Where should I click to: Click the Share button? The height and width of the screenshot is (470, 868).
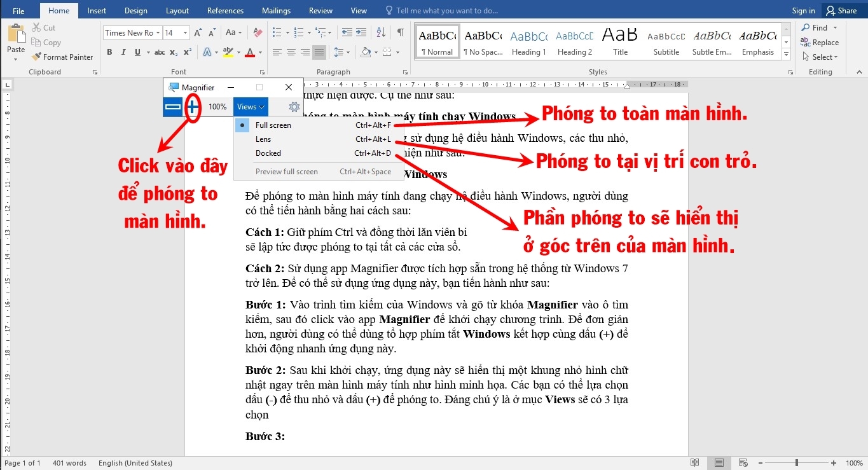[x=841, y=11]
